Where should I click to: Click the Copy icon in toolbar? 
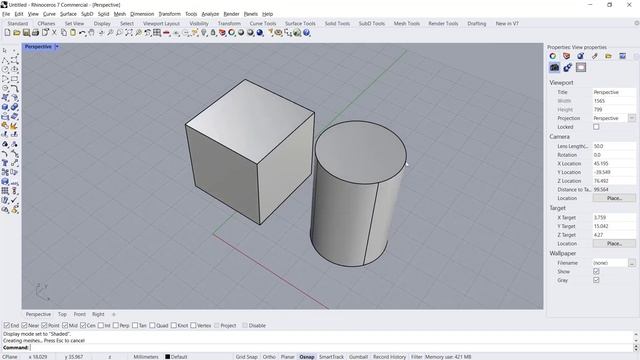64,32
